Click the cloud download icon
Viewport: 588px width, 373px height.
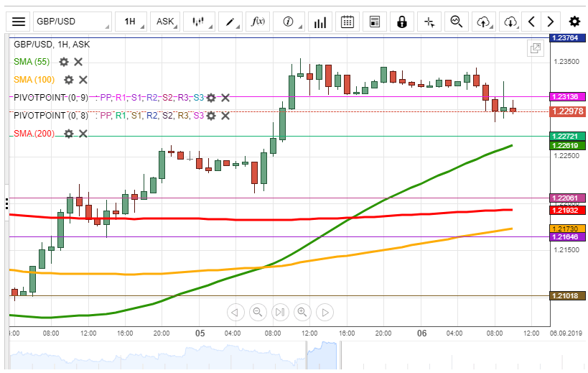pos(510,22)
